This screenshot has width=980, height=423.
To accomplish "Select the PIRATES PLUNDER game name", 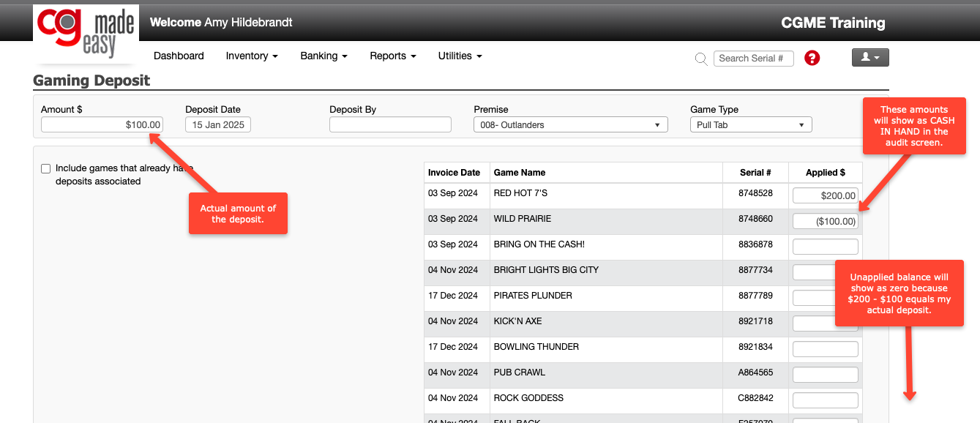I will tap(533, 296).
